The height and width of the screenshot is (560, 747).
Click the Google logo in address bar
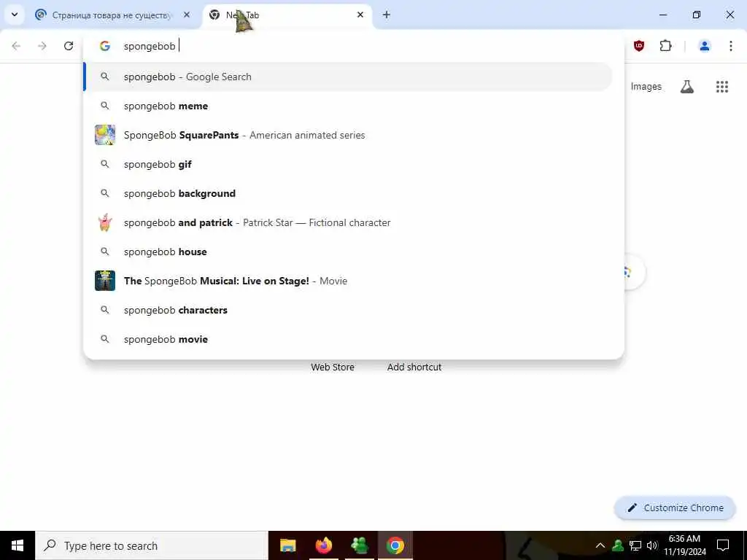point(105,46)
